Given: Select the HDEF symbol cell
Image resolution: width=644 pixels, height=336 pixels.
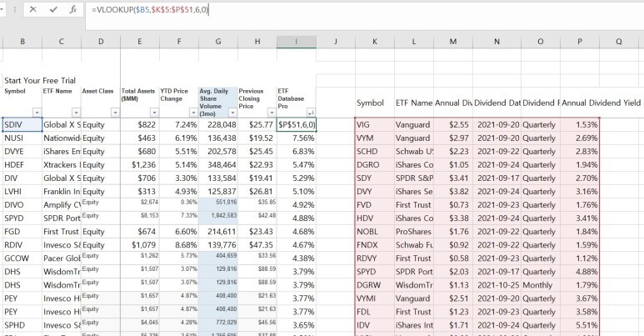Looking at the screenshot, I should (x=22, y=165).
